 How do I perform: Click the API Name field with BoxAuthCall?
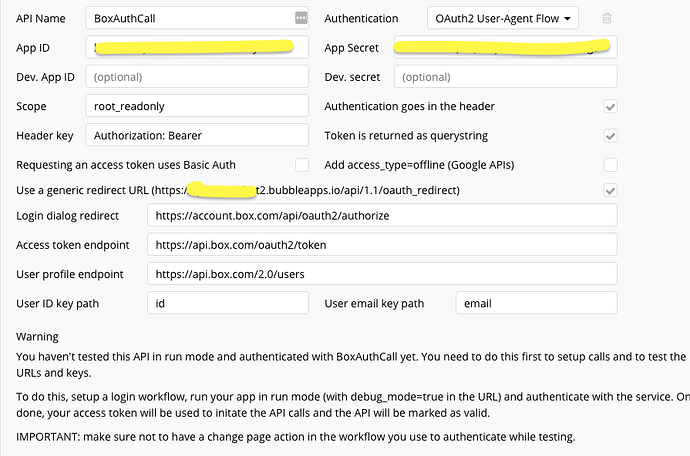(x=197, y=18)
